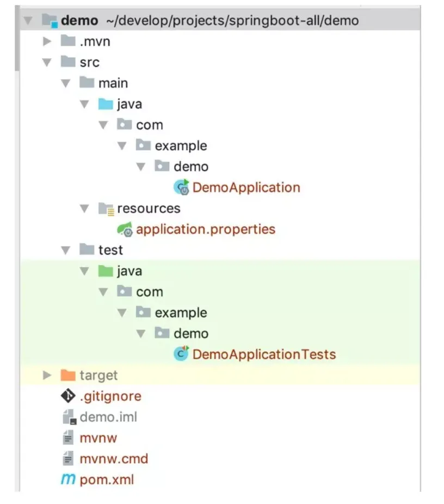Click the application.properties Spring leaf icon
Image resolution: width=444 pixels, height=504 pixels.
click(125, 230)
